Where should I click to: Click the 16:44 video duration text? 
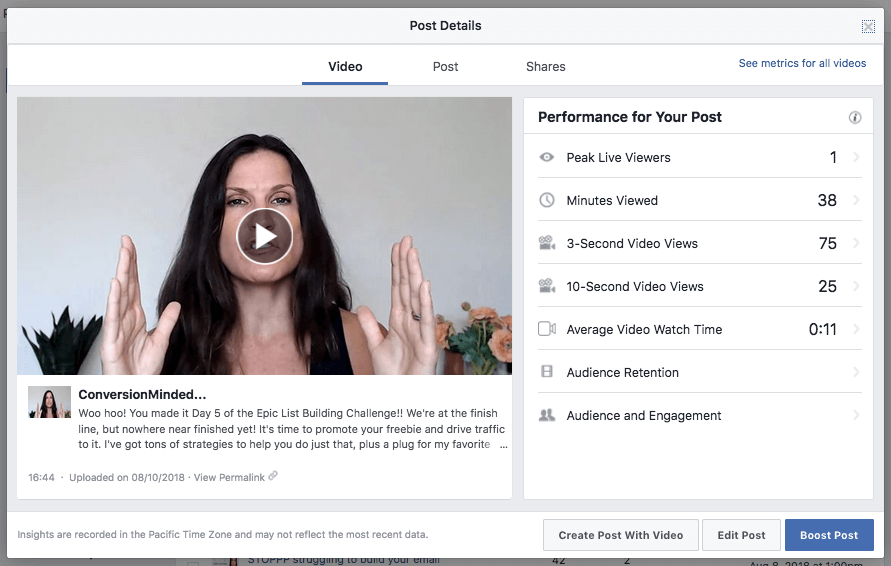click(x=41, y=477)
